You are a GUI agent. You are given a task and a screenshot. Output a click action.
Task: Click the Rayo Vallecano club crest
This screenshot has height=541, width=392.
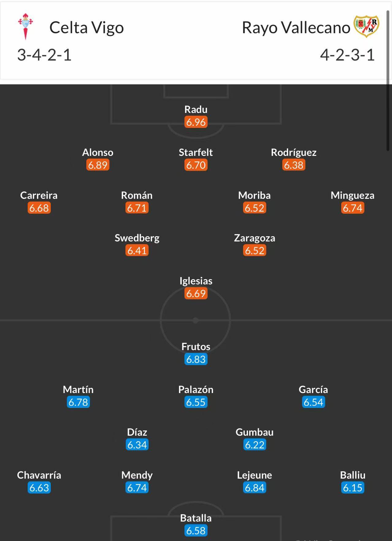coord(366,26)
